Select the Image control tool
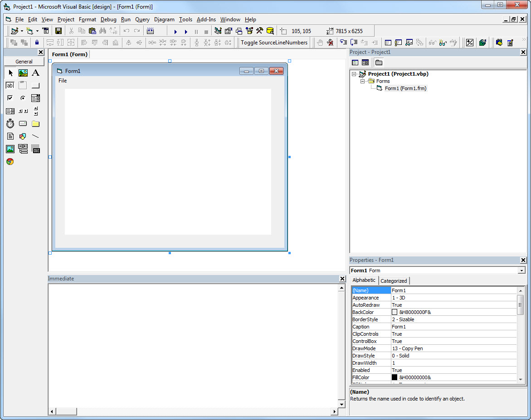This screenshot has height=420, width=531. pyautogui.click(x=10, y=149)
